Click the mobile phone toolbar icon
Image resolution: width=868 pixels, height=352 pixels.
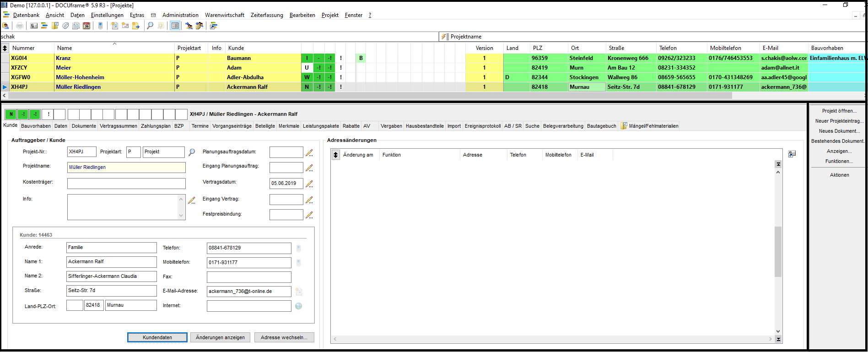100,26
